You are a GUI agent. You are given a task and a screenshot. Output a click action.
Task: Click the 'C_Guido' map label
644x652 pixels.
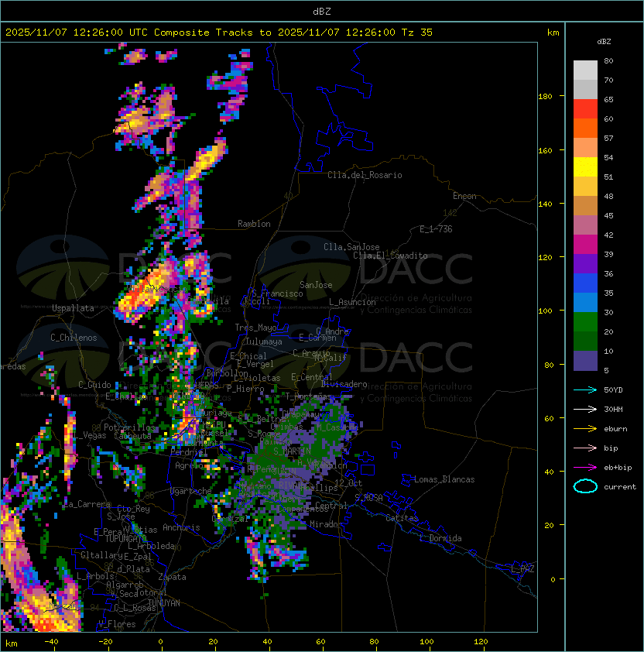(x=94, y=385)
